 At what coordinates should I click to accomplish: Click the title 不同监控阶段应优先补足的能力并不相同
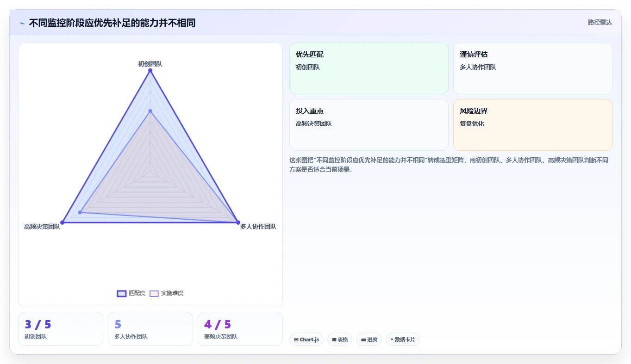tap(112, 23)
